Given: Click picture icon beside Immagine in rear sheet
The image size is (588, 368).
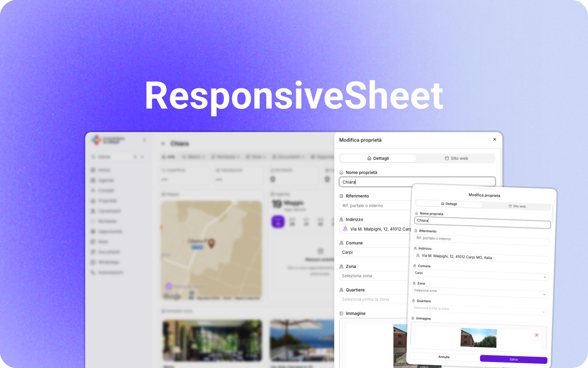Looking at the screenshot, I should (341, 314).
